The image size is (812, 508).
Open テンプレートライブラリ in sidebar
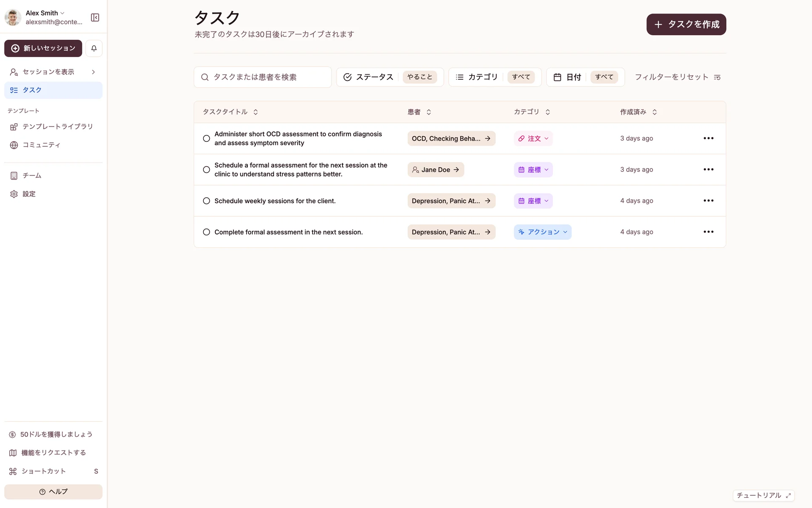tap(58, 127)
